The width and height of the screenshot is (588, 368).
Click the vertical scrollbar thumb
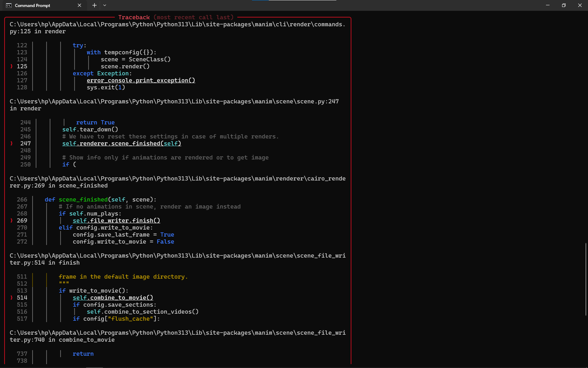[x=586, y=279]
